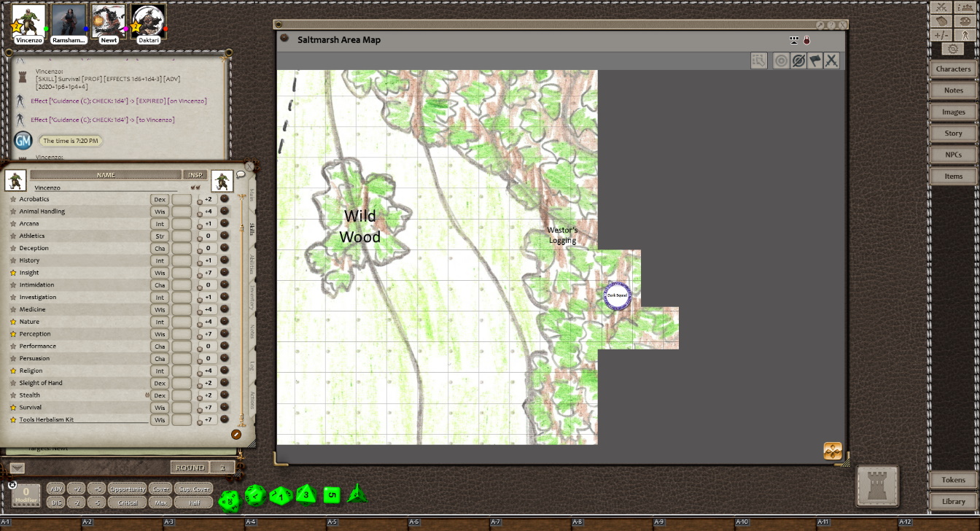Open the Combat Tracker crossed-swords icon
980x531 pixels.
(940, 7)
